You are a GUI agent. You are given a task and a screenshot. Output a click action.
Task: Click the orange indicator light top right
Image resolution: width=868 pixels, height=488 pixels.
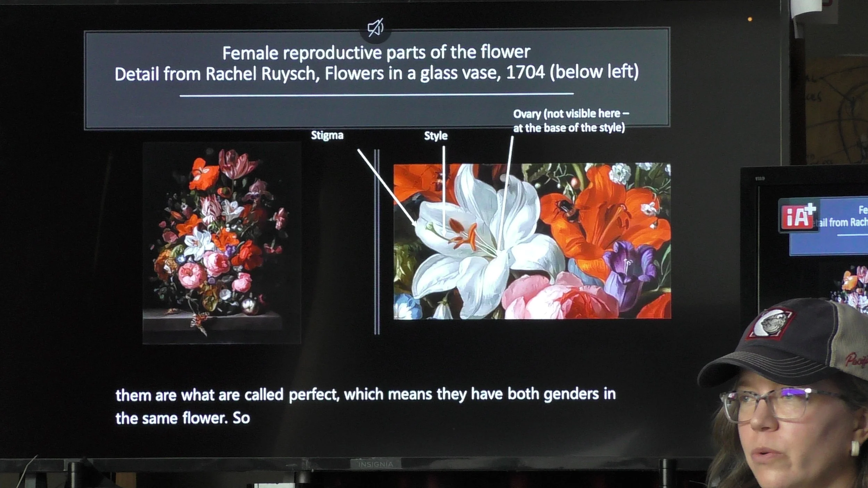tap(750, 19)
